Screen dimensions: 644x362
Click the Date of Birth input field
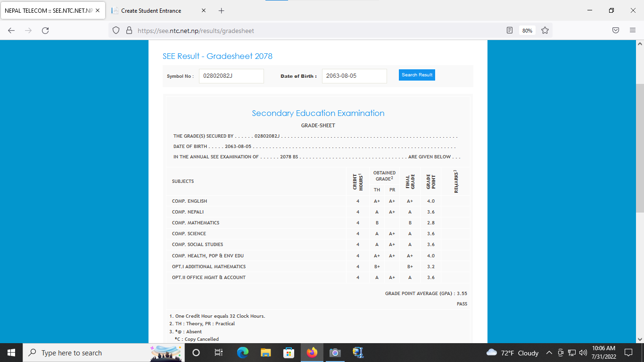pyautogui.click(x=354, y=76)
